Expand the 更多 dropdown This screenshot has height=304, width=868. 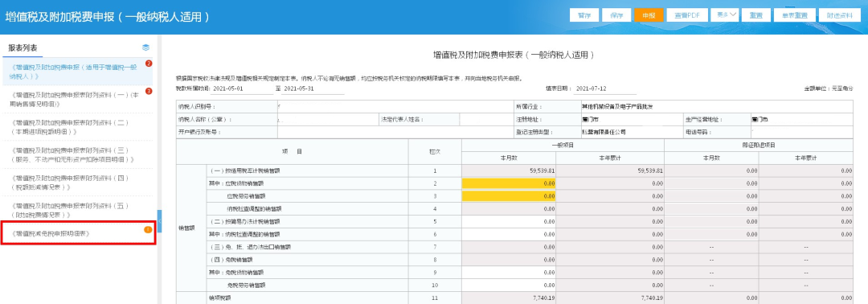(725, 15)
